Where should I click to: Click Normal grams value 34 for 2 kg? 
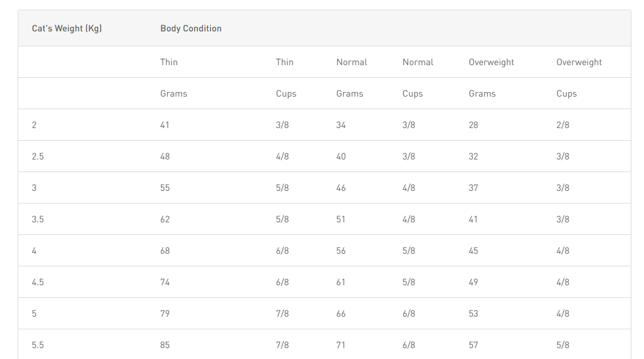point(341,125)
